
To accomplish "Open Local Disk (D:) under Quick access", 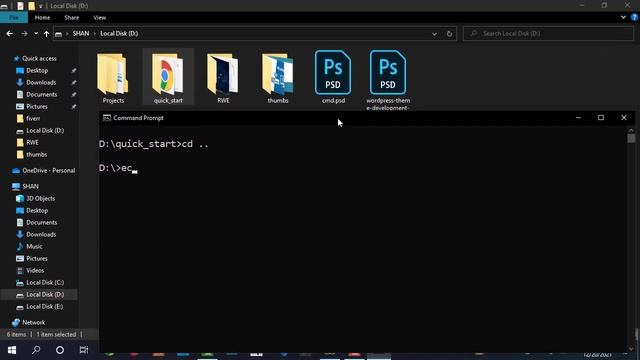I will click(45, 131).
